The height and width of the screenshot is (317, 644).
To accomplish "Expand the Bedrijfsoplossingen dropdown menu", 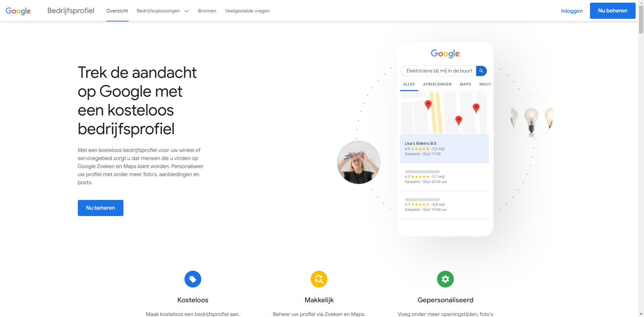I will 163,11.
